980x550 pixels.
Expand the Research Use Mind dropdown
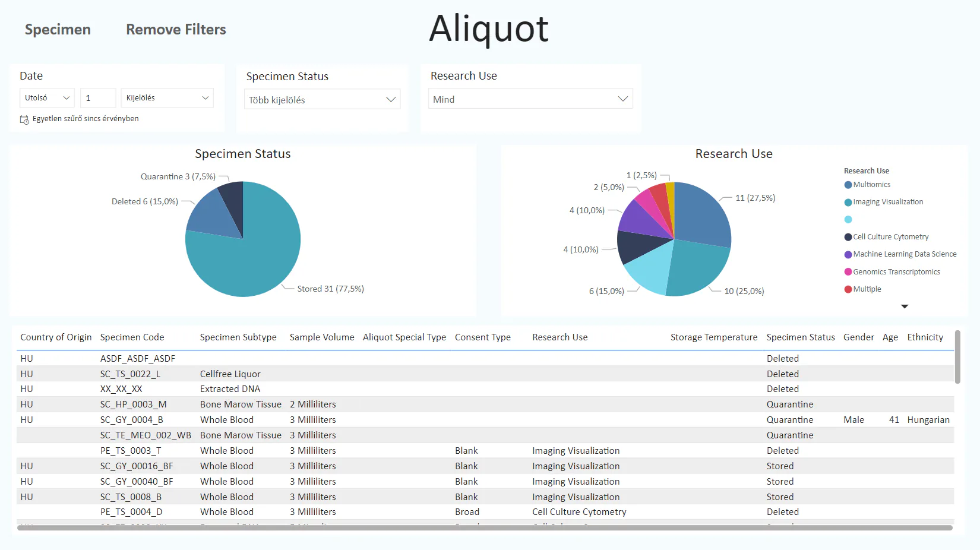coord(530,99)
